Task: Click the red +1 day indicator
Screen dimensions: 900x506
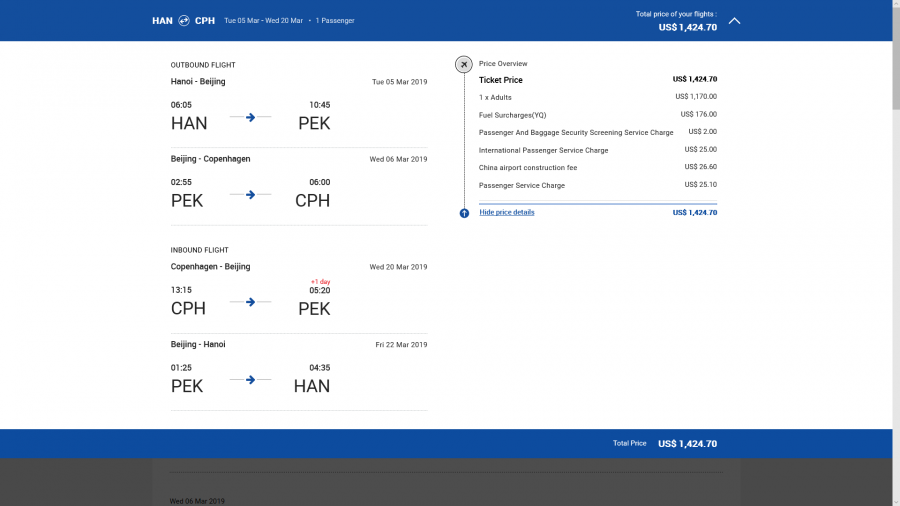Action: click(320, 281)
